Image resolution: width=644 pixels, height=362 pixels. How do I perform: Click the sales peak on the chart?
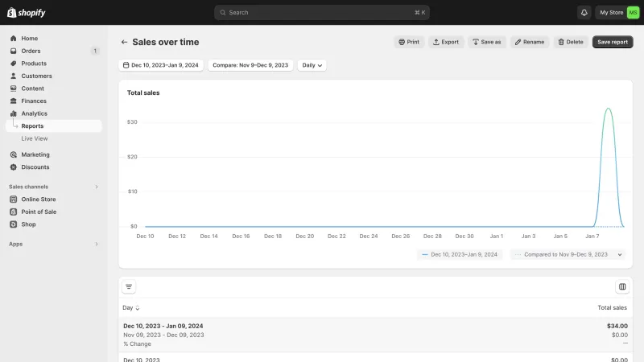tap(609, 109)
